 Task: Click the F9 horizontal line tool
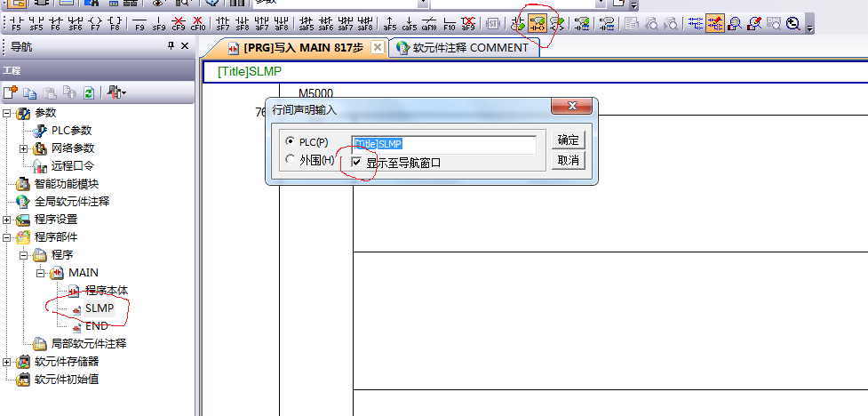click(x=140, y=23)
